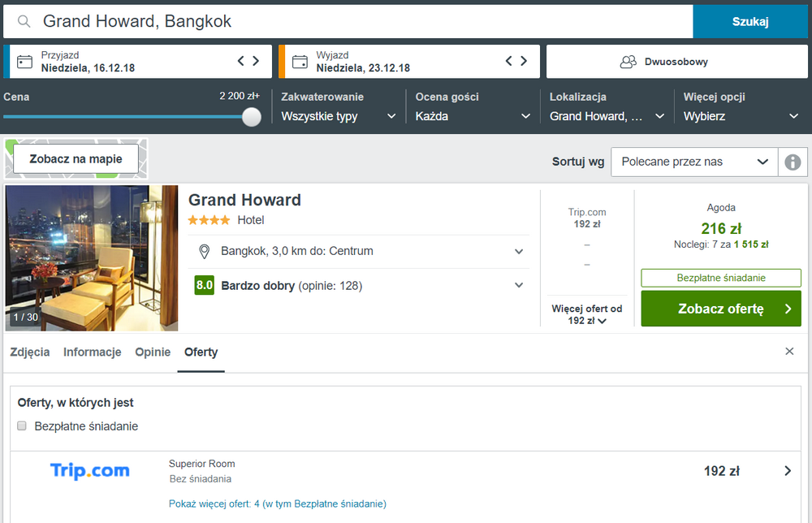Expand Polecane przez nas sort dropdown

694,162
